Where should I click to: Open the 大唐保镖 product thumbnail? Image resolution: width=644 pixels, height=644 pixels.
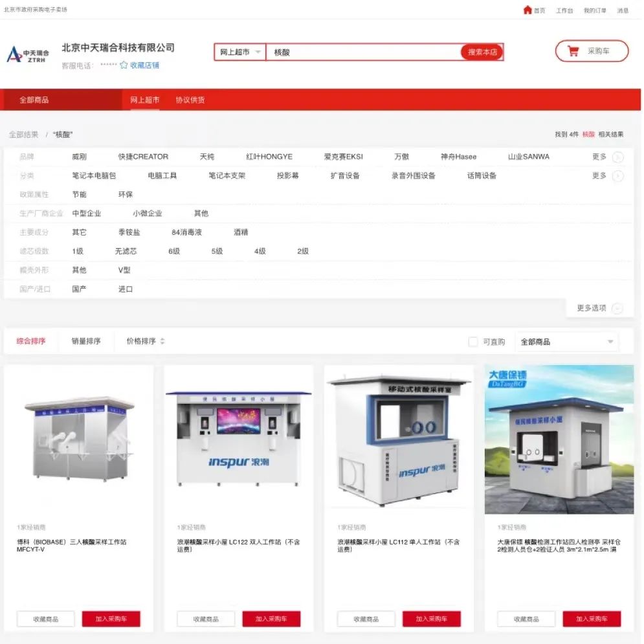(559, 439)
